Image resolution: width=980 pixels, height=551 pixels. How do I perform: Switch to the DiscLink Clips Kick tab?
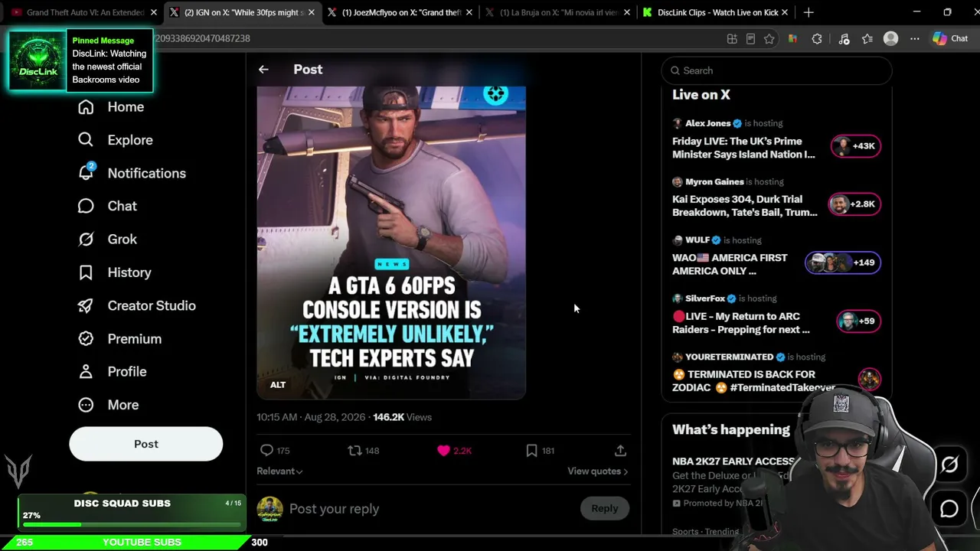pyautogui.click(x=717, y=12)
